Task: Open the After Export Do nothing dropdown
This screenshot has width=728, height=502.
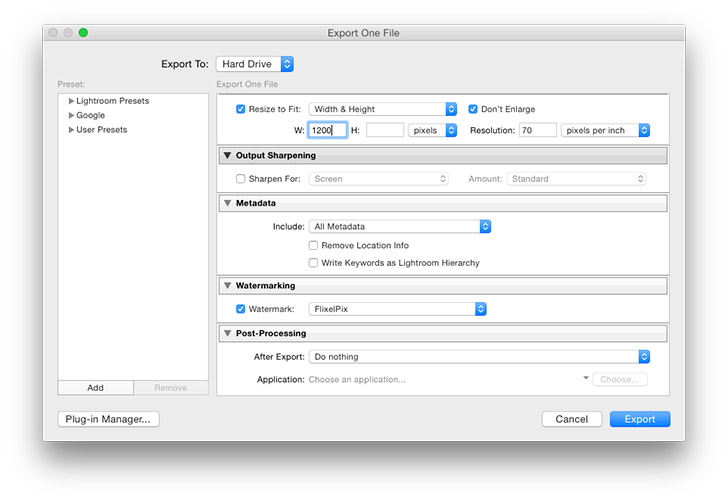Action: [x=479, y=357]
